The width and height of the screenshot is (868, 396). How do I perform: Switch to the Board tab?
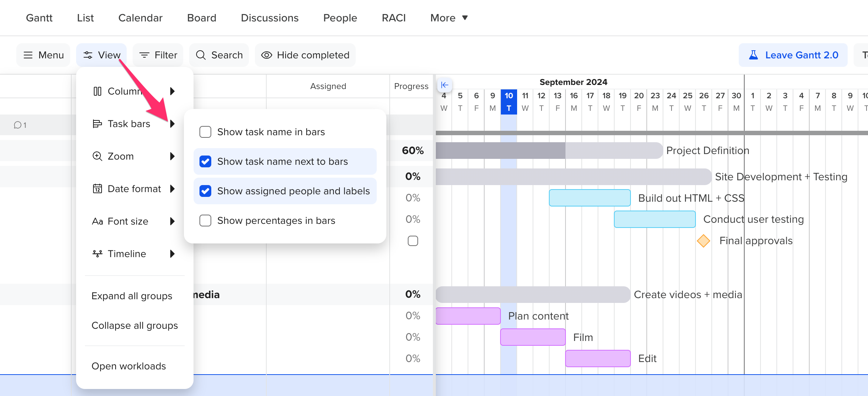tap(201, 18)
